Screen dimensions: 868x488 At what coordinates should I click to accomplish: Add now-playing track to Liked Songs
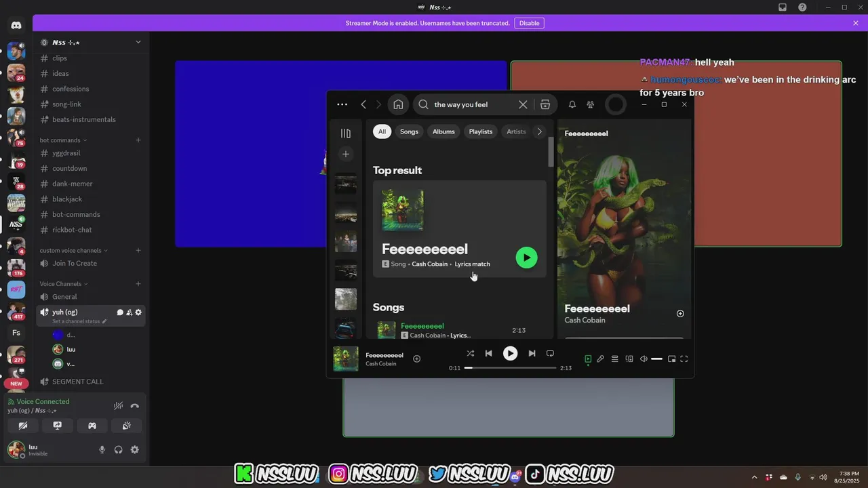(x=417, y=359)
